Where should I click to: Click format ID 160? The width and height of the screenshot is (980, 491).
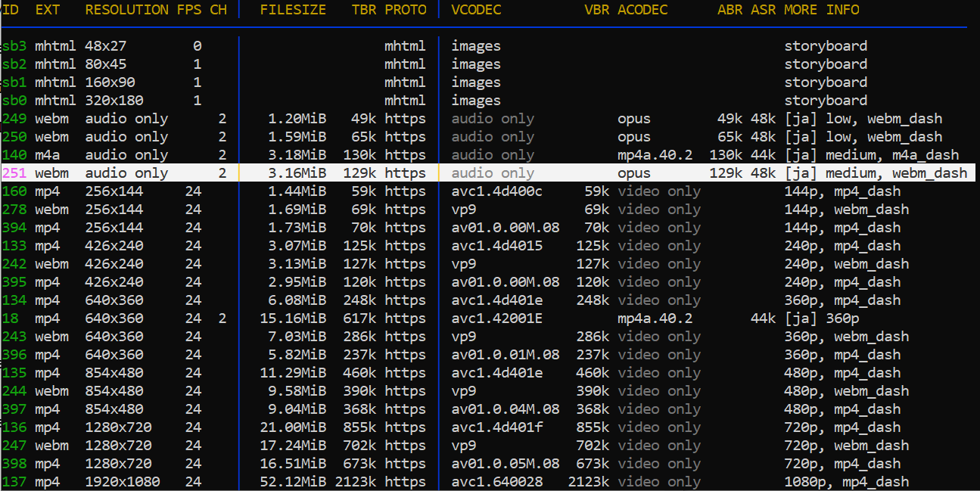[x=14, y=191]
